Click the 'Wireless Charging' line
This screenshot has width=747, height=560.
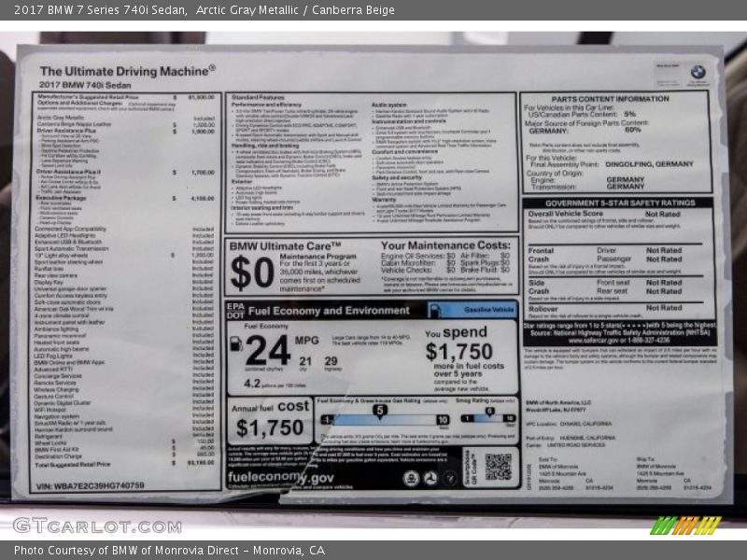tap(56, 389)
